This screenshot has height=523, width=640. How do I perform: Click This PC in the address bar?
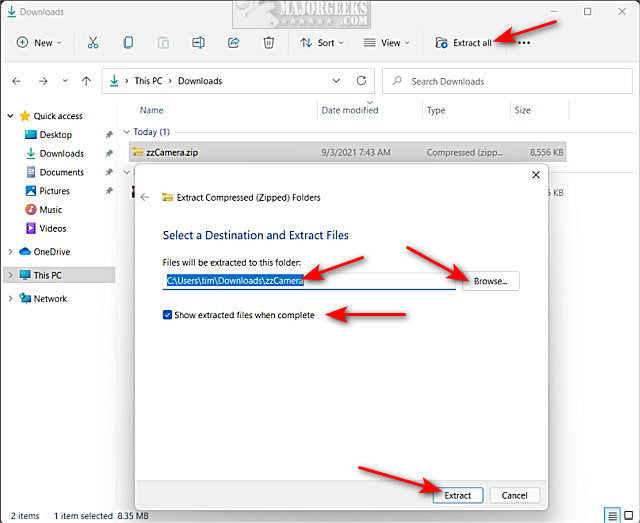tap(148, 81)
